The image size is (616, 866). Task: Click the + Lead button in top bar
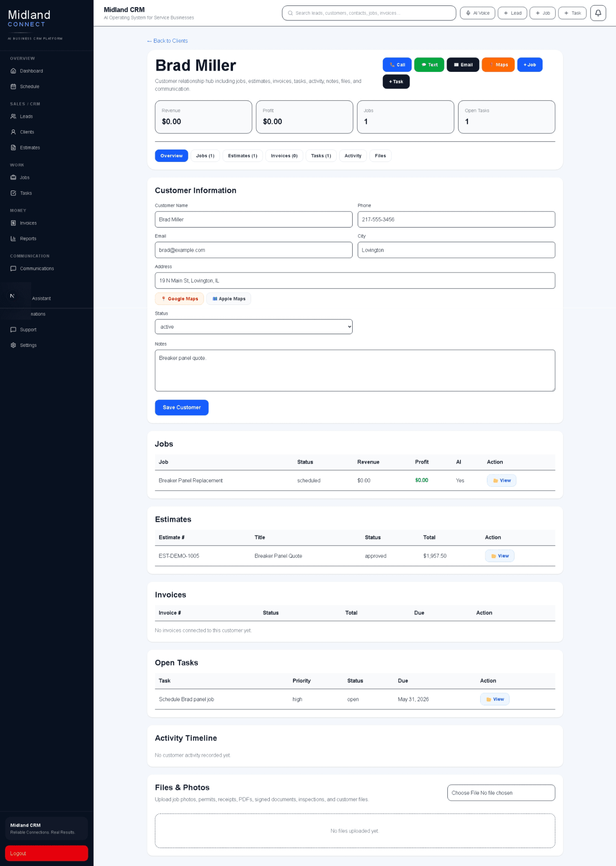512,13
